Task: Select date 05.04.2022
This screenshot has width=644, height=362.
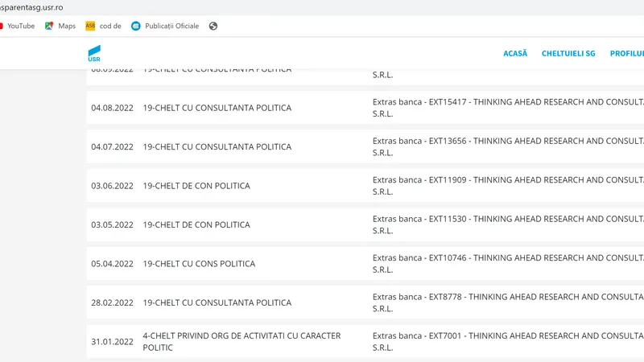Action: pyautogui.click(x=112, y=264)
